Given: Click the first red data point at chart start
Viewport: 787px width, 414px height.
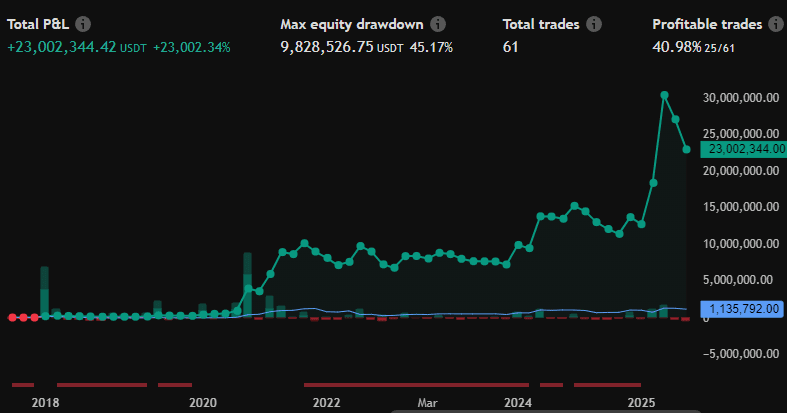Looking at the screenshot, I should click(12, 317).
